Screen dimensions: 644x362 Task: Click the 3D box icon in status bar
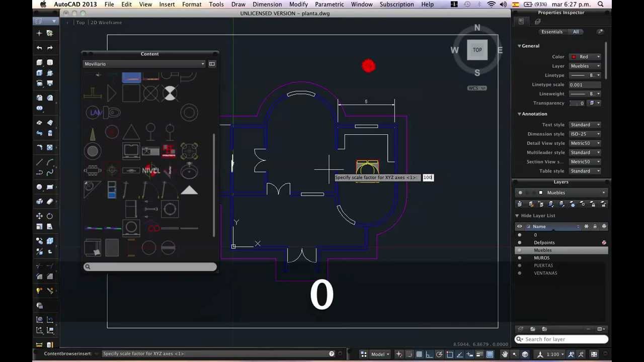coord(525,354)
